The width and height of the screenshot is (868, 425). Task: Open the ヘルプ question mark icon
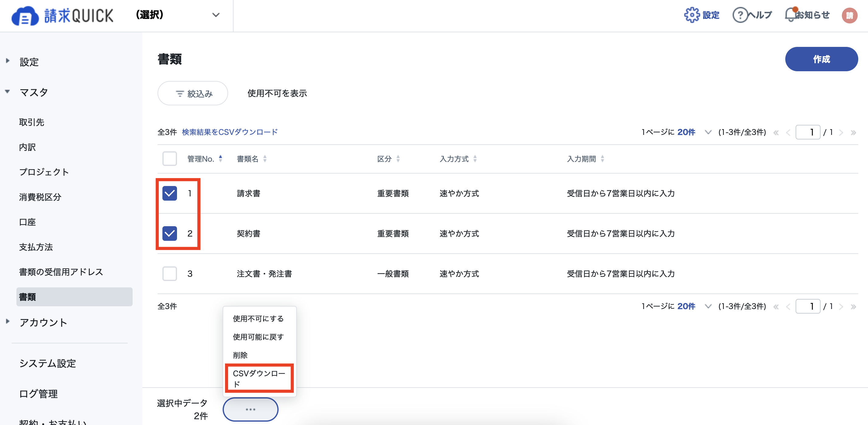[x=740, y=15]
